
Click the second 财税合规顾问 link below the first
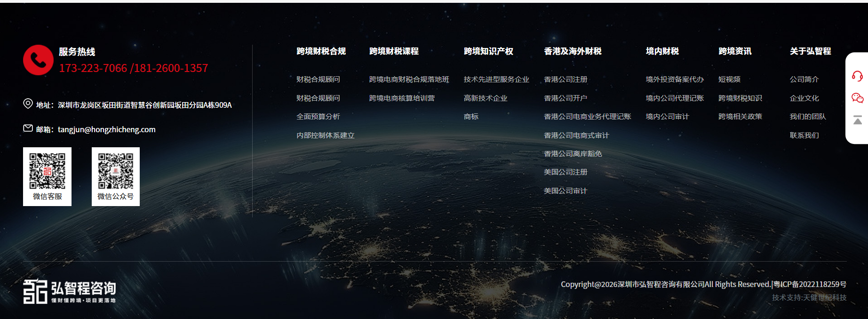318,98
